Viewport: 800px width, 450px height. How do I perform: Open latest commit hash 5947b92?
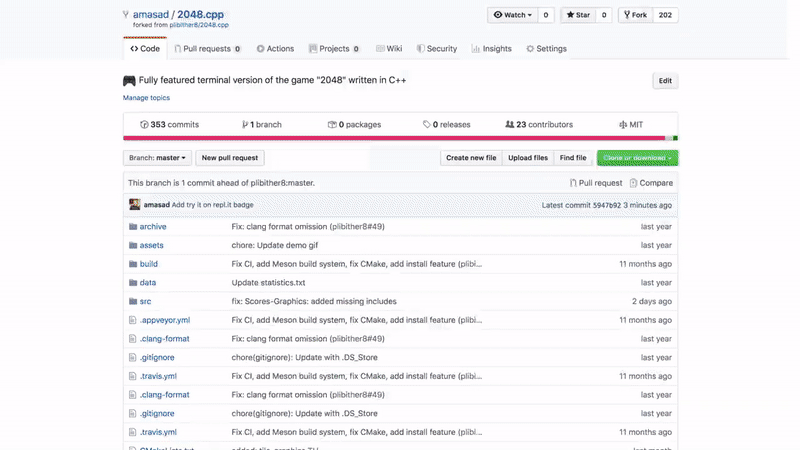click(x=607, y=205)
